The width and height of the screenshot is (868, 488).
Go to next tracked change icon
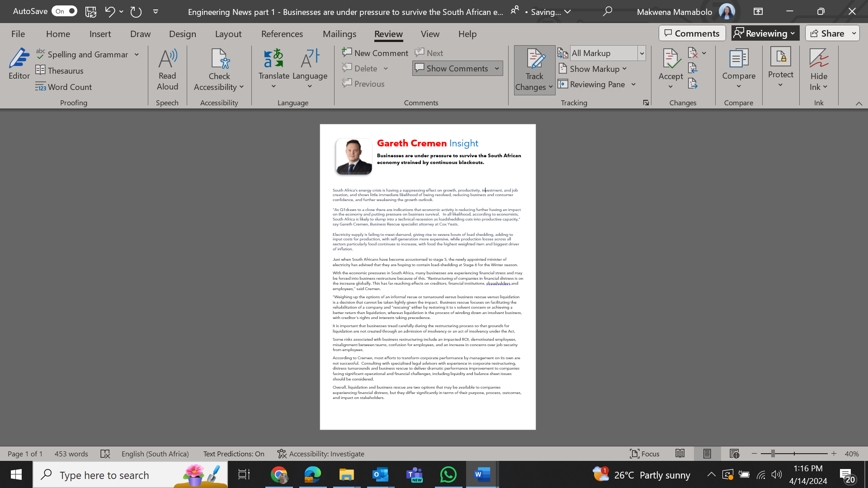[x=693, y=84]
